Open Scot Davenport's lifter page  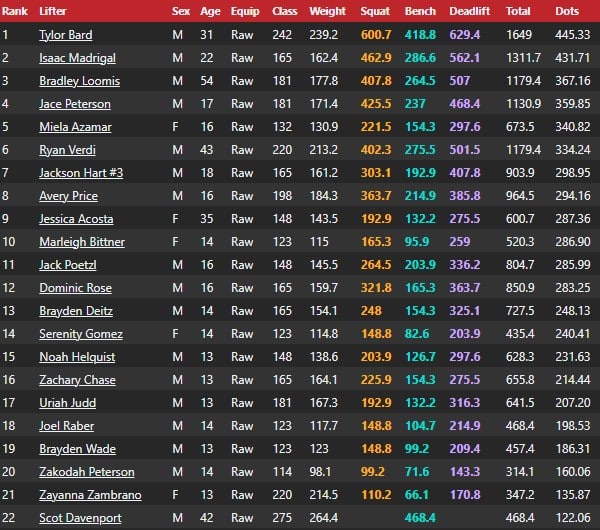tap(80, 518)
